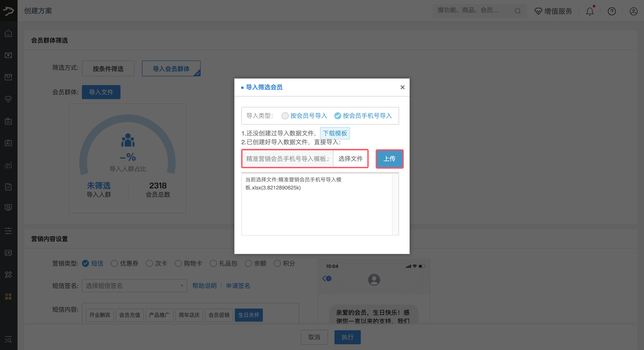Switch to 按条件筛选 tab
This screenshot has height=350, width=644.
tap(108, 69)
